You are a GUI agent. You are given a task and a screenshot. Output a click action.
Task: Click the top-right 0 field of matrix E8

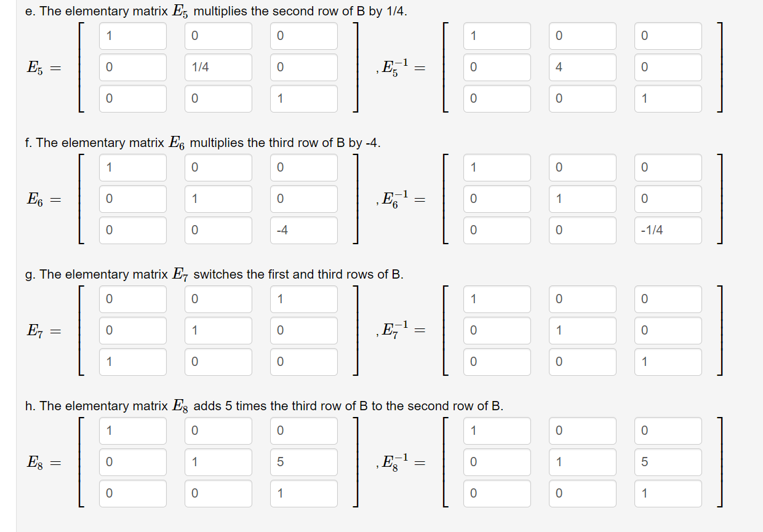pyautogui.click(x=303, y=431)
